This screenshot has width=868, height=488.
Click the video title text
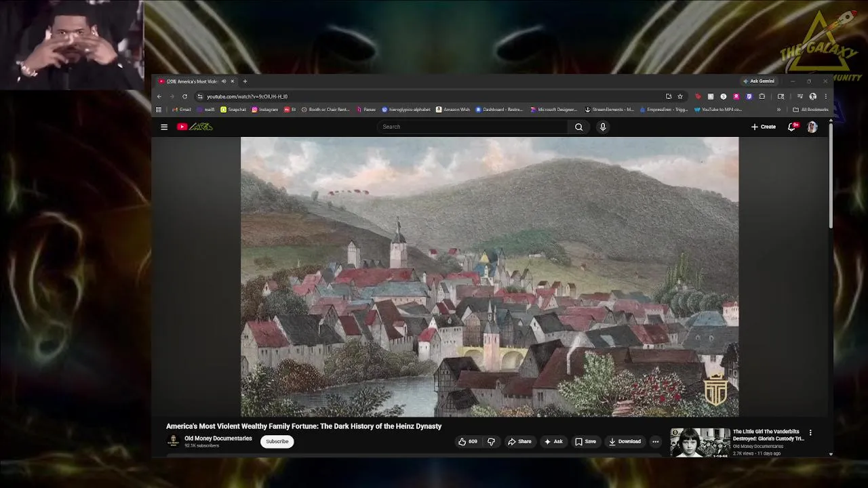304,426
